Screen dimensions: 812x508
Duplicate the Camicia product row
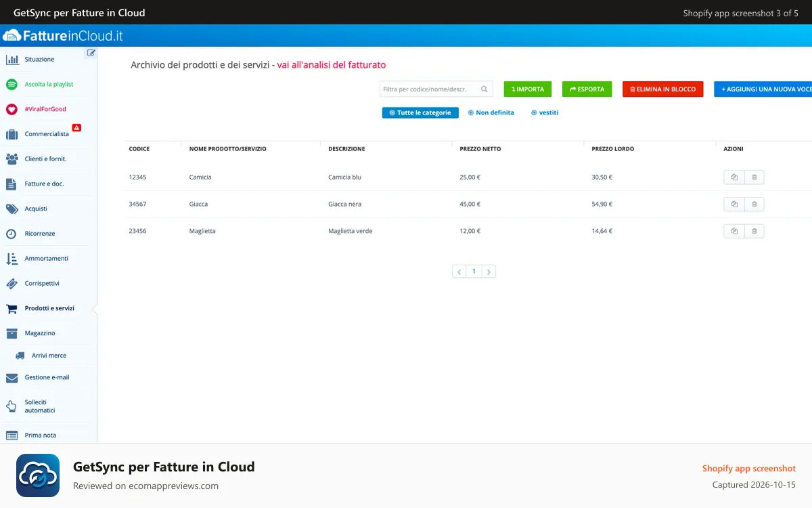coord(734,177)
